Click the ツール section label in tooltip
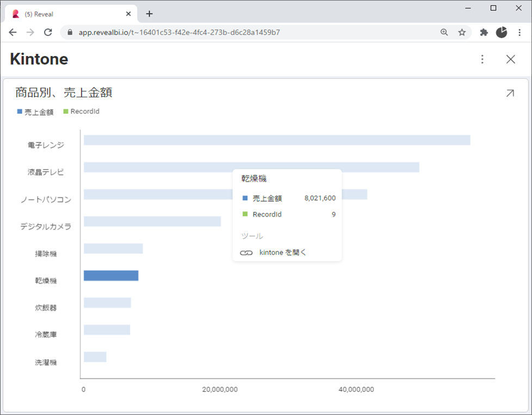 pos(252,236)
